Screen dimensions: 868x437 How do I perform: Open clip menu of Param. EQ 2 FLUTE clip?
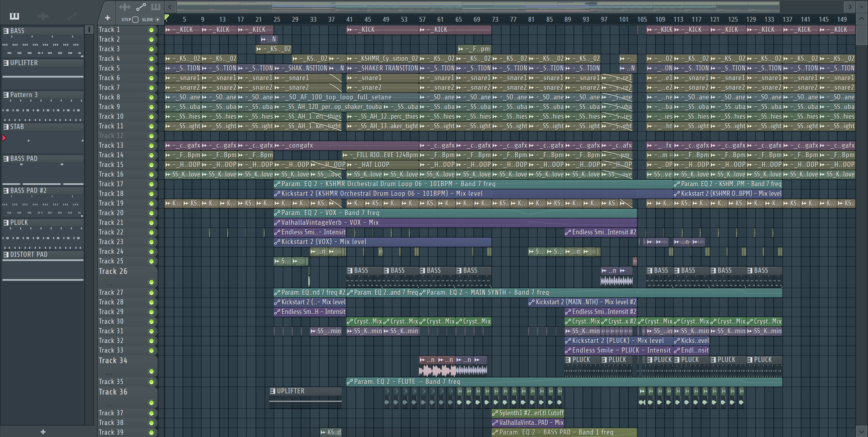(350, 382)
